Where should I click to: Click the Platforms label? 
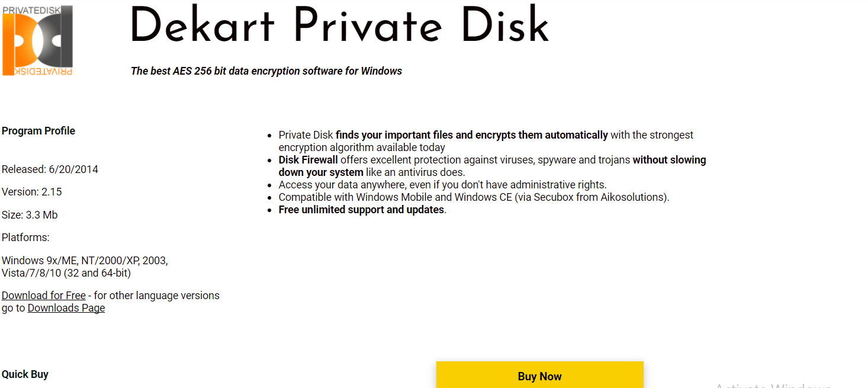pos(25,237)
